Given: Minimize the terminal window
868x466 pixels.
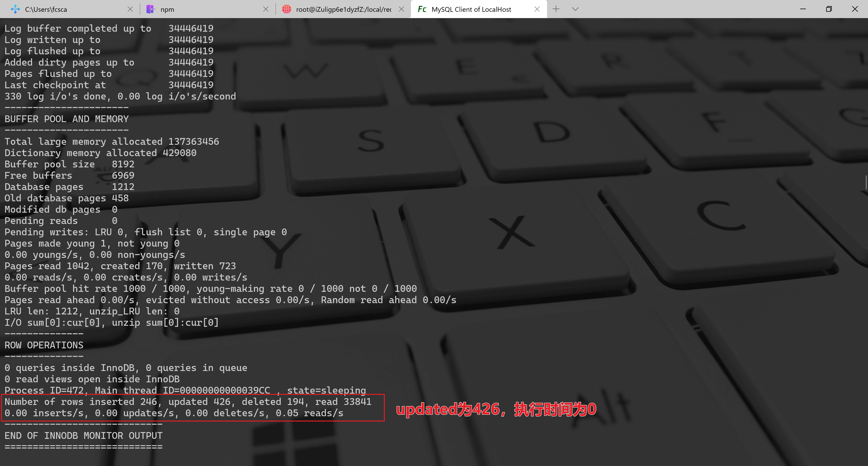Looking at the screenshot, I should [803, 9].
